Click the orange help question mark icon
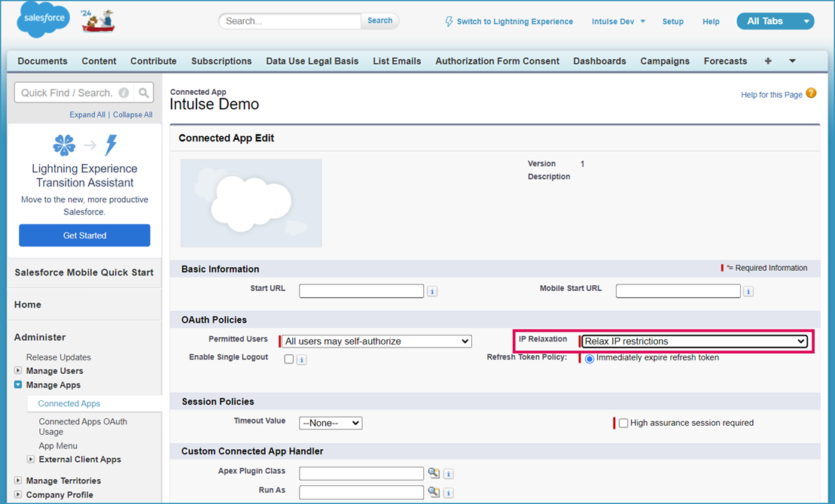 (811, 93)
